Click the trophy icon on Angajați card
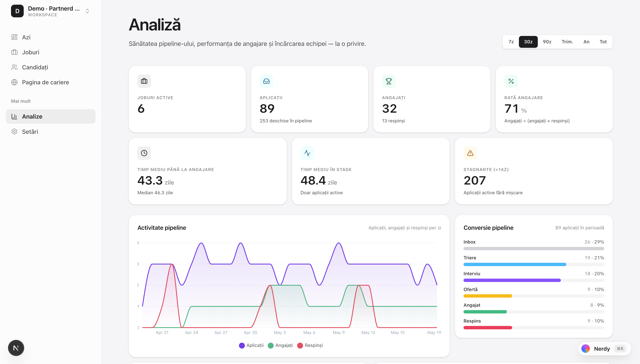Image resolution: width=640 pixels, height=364 pixels. [x=389, y=81]
